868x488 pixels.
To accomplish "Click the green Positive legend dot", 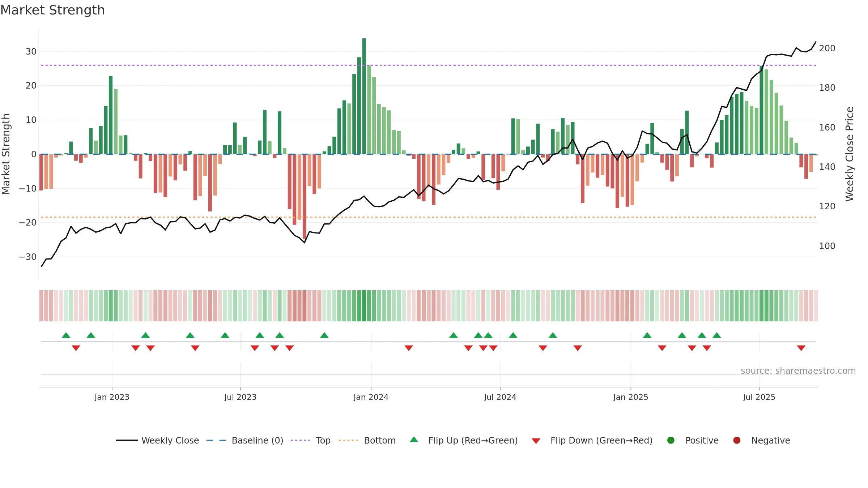I will click(671, 440).
